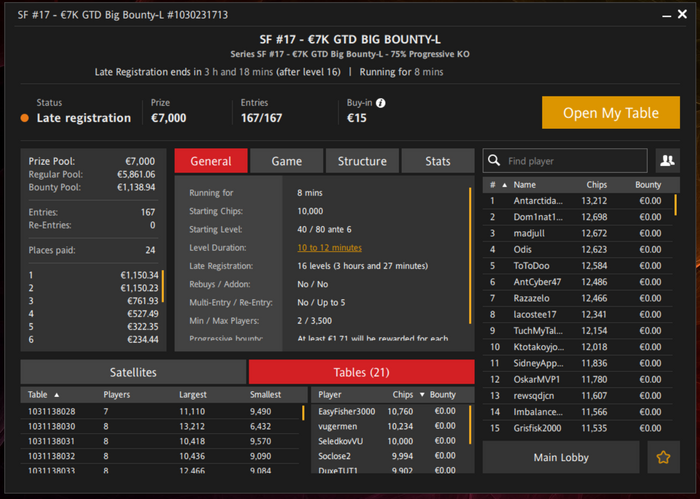Switch to the Game tab

click(x=287, y=161)
